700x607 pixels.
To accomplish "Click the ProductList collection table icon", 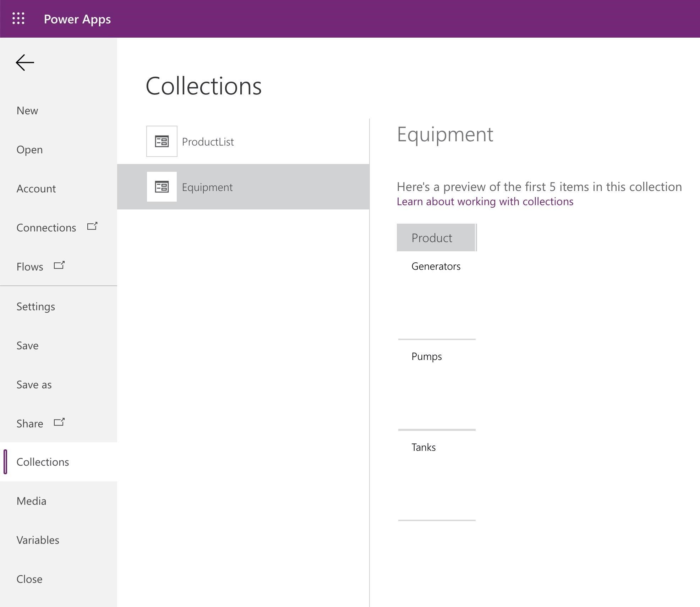I will 162,141.
